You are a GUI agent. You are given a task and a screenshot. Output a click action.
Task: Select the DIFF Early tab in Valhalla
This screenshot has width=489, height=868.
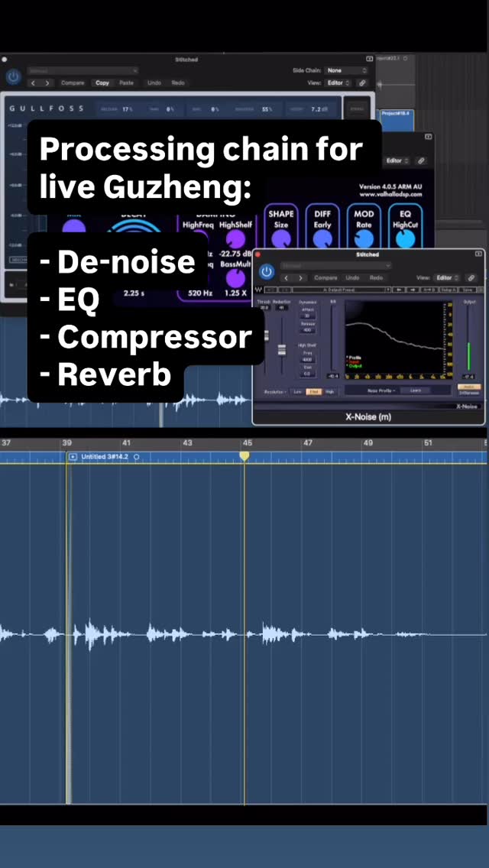click(x=322, y=219)
